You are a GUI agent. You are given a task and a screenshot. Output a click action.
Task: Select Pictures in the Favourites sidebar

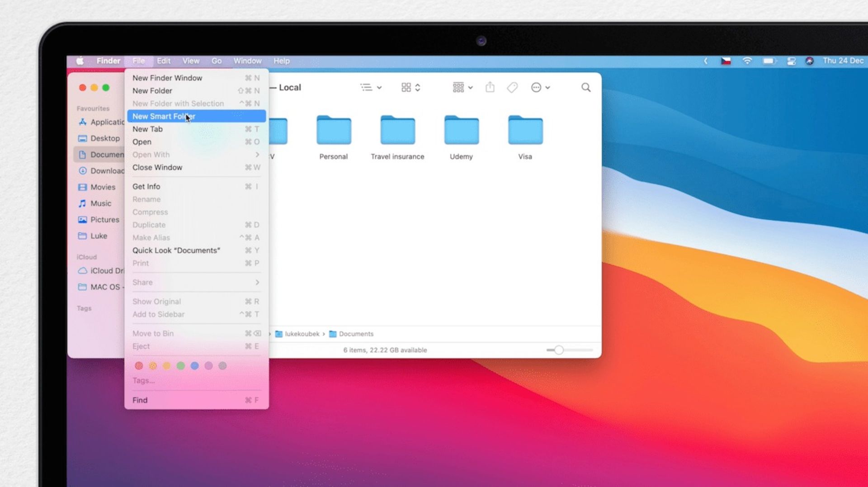[x=104, y=220]
